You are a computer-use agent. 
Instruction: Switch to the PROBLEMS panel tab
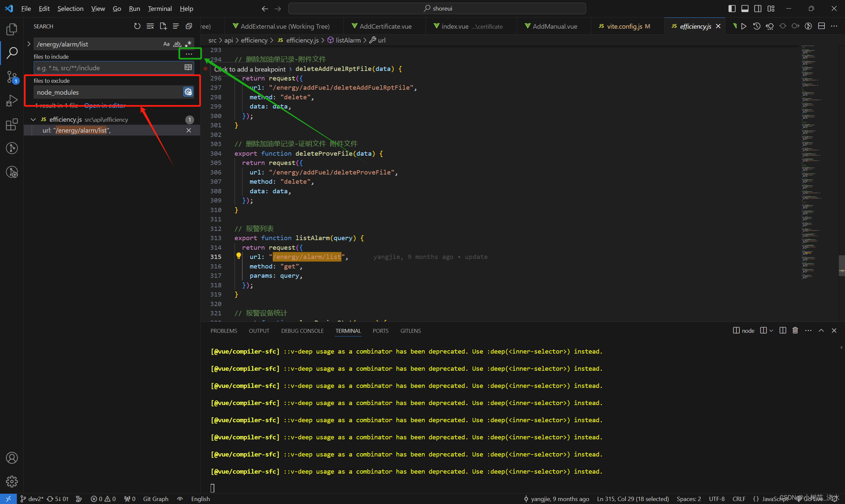[223, 331]
